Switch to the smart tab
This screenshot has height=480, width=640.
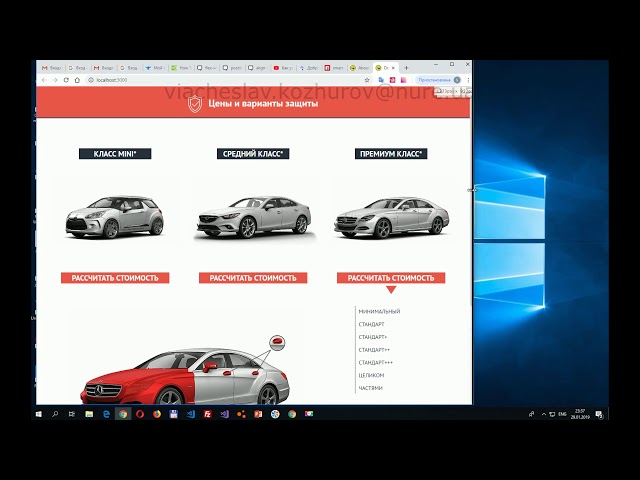pyautogui.click(x=334, y=68)
